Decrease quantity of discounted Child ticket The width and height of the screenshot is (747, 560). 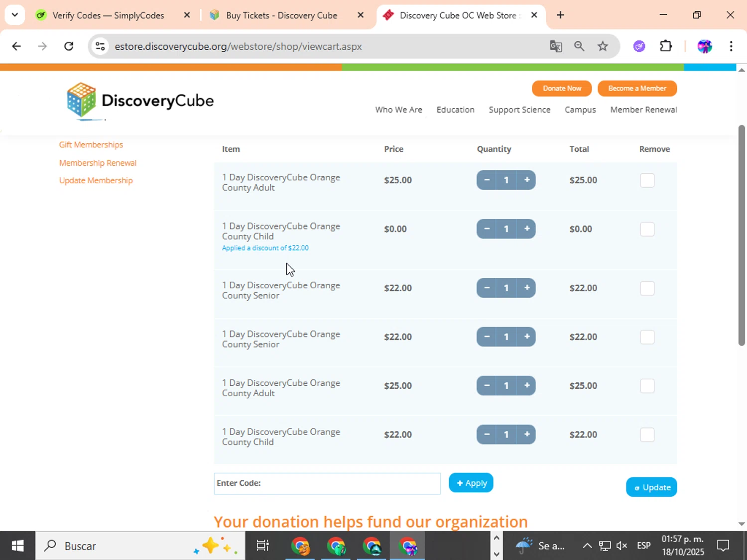click(x=487, y=229)
